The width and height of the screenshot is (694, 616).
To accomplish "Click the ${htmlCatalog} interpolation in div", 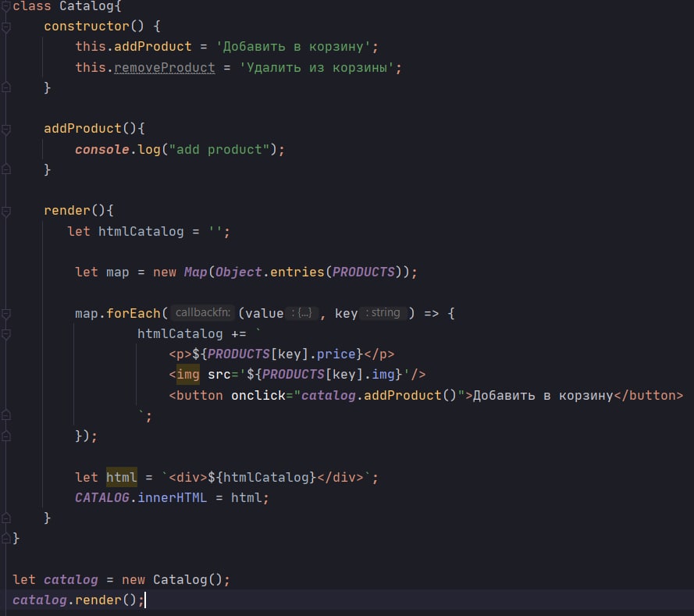I will pos(262,477).
